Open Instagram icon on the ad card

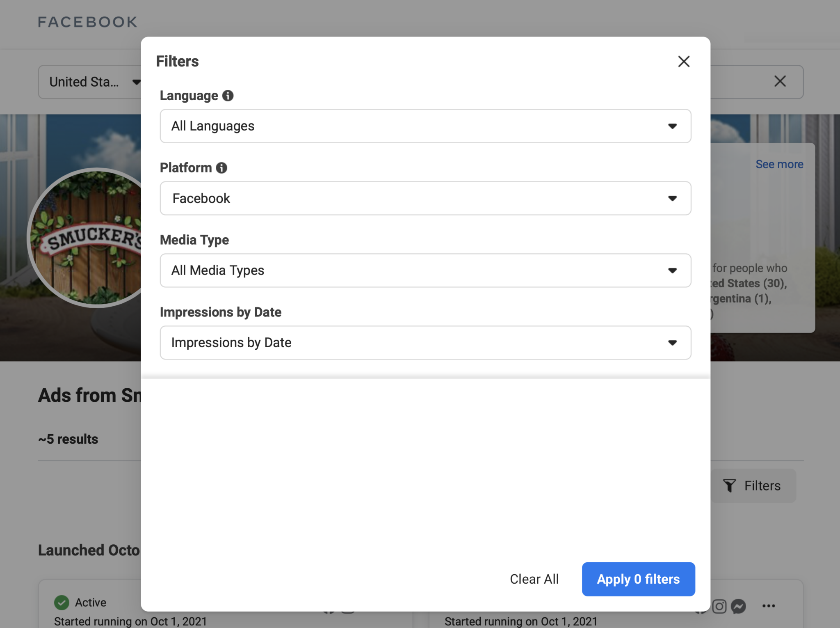coord(719,606)
